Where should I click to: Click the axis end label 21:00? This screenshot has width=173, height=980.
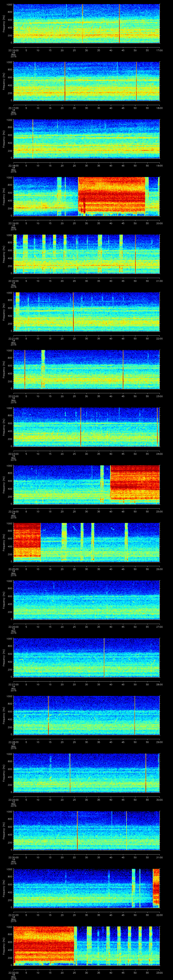pos(159,281)
